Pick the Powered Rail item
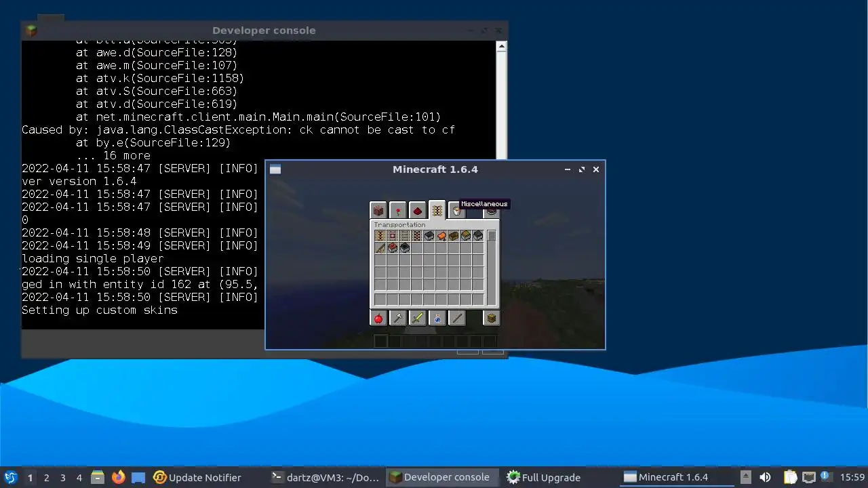This screenshot has width=868, height=488. pyautogui.click(x=380, y=236)
